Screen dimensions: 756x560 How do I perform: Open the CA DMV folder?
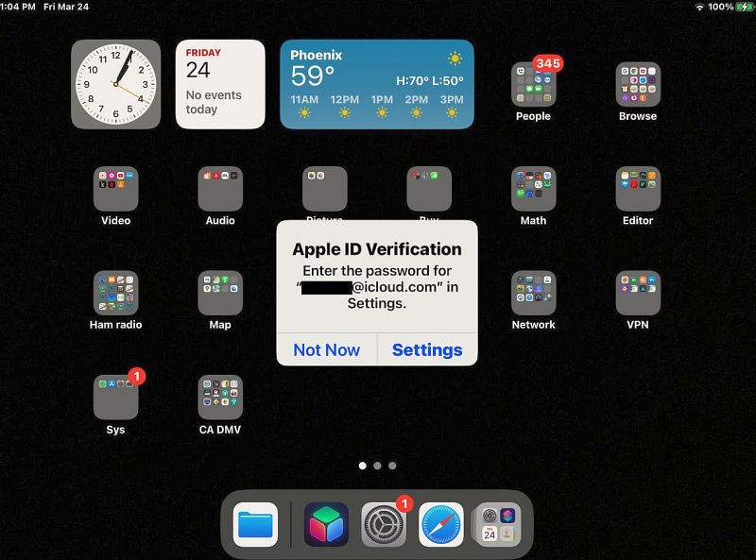click(220, 398)
